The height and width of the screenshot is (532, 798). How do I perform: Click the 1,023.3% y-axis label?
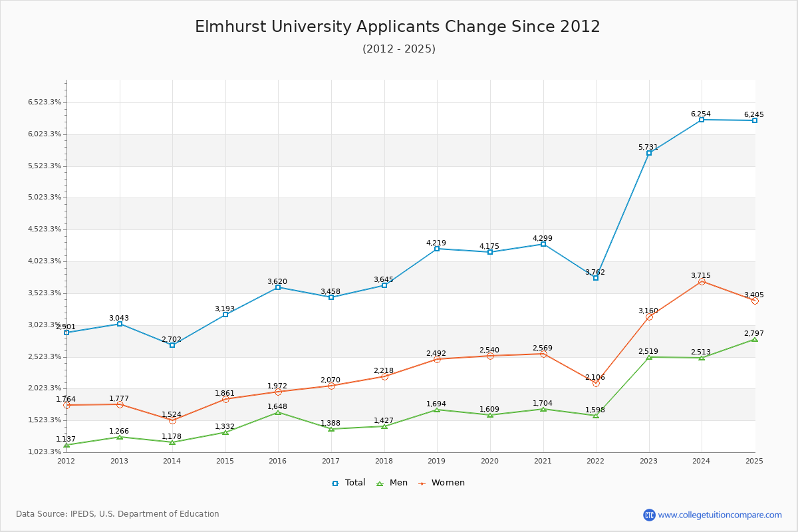pyautogui.click(x=45, y=452)
